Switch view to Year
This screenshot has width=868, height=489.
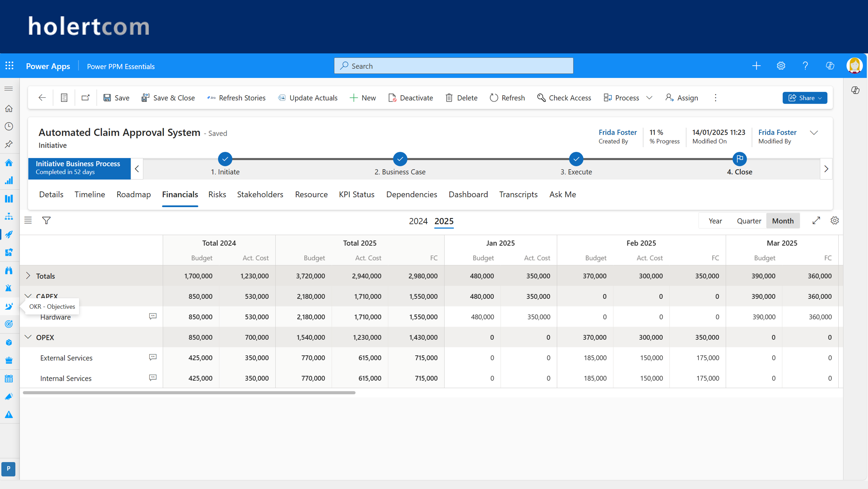[x=715, y=221]
